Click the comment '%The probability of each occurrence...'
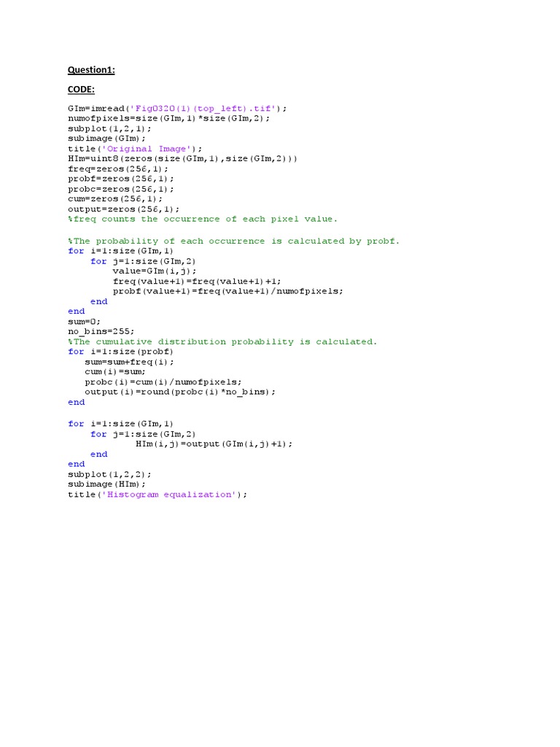Image resolution: width=560 pixels, height=747 pixels. (x=233, y=241)
